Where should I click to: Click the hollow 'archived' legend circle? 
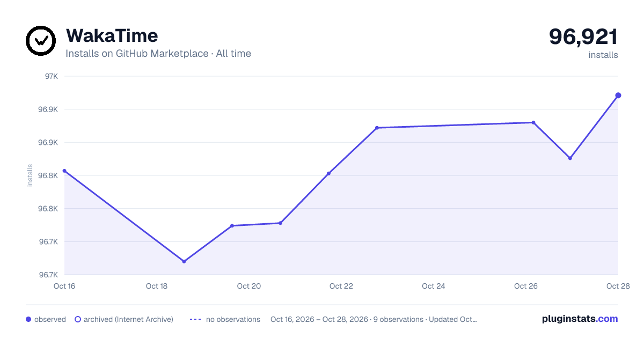click(x=78, y=319)
